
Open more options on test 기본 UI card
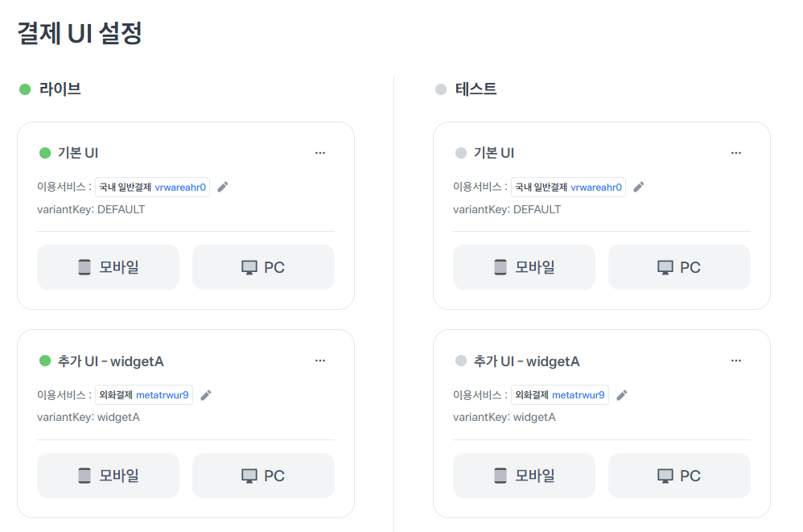(736, 153)
